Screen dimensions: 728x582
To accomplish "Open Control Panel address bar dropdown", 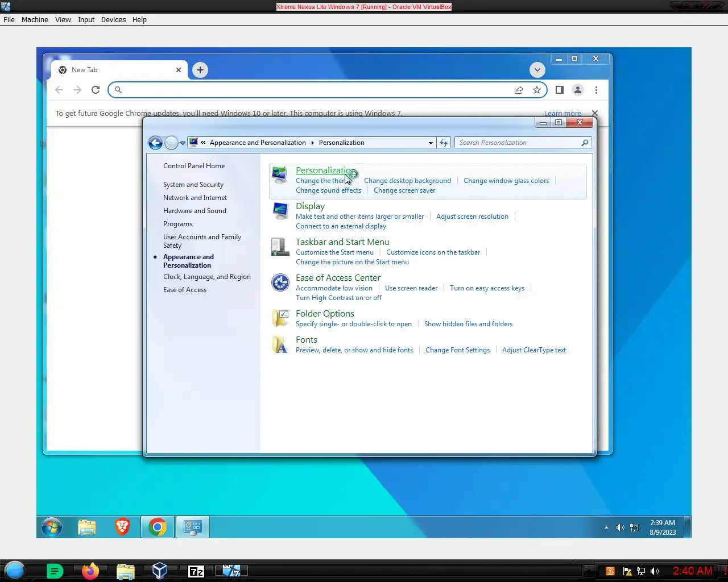I will 431,143.
